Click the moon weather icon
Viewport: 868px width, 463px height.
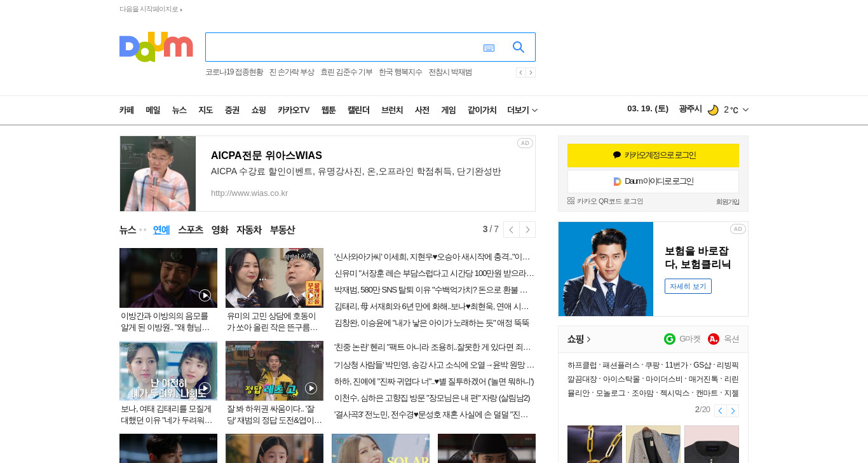click(713, 110)
